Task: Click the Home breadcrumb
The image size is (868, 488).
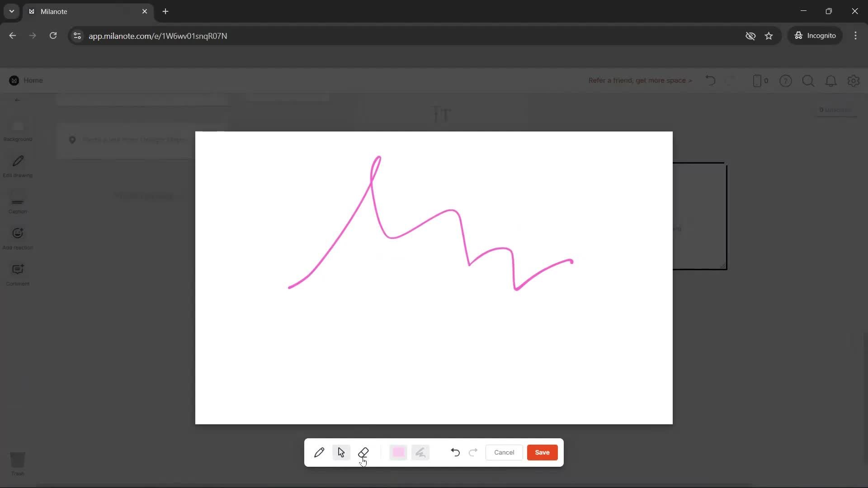Action: [x=33, y=80]
